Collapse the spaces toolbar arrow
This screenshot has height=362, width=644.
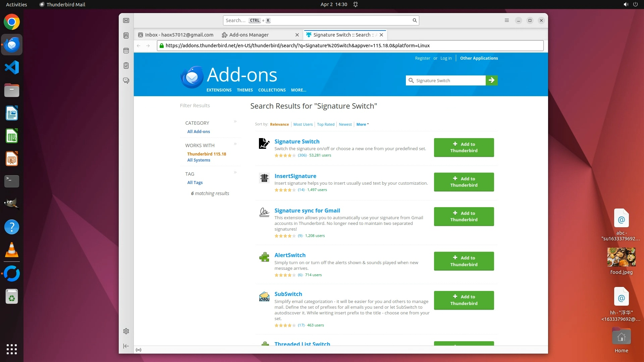[126, 346]
